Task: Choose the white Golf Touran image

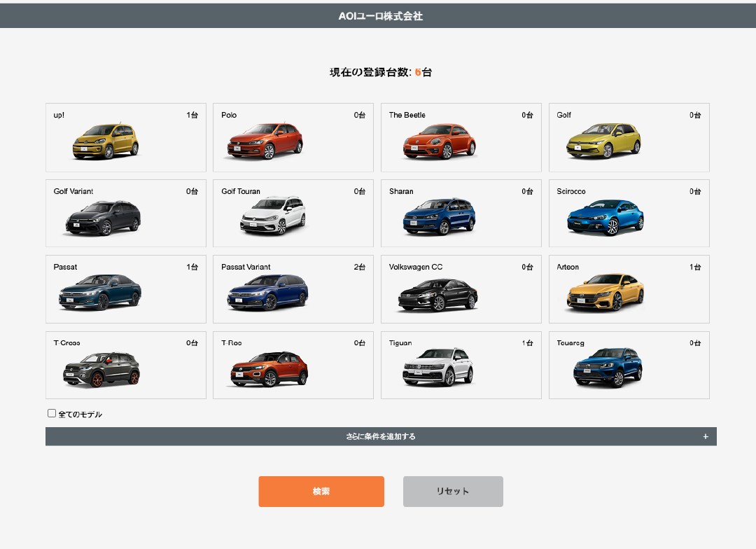Action: coord(274,216)
